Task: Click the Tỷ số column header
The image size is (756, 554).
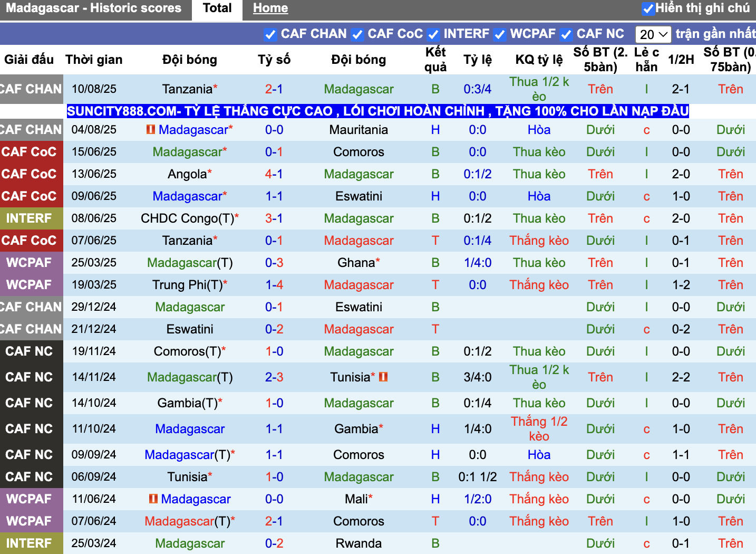Action: pyautogui.click(x=274, y=60)
